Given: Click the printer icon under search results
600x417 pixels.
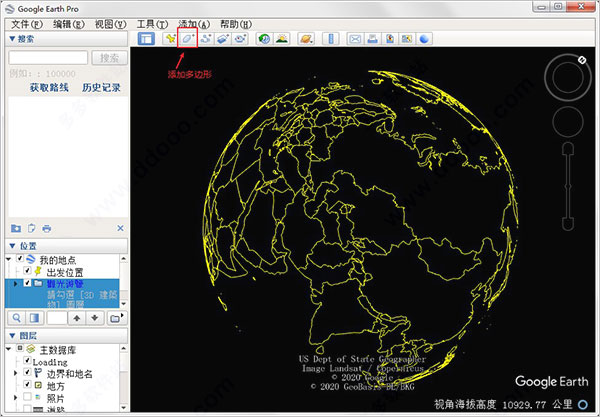Looking at the screenshot, I should coord(47,228).
